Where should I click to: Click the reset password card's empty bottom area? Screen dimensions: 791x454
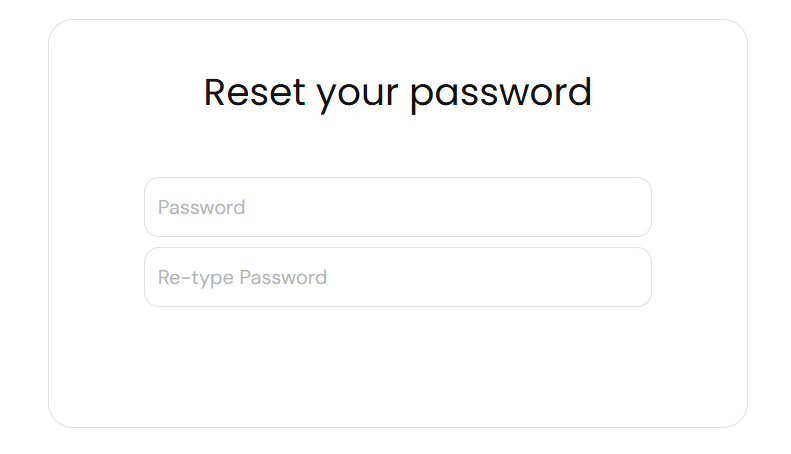point(397,395)
